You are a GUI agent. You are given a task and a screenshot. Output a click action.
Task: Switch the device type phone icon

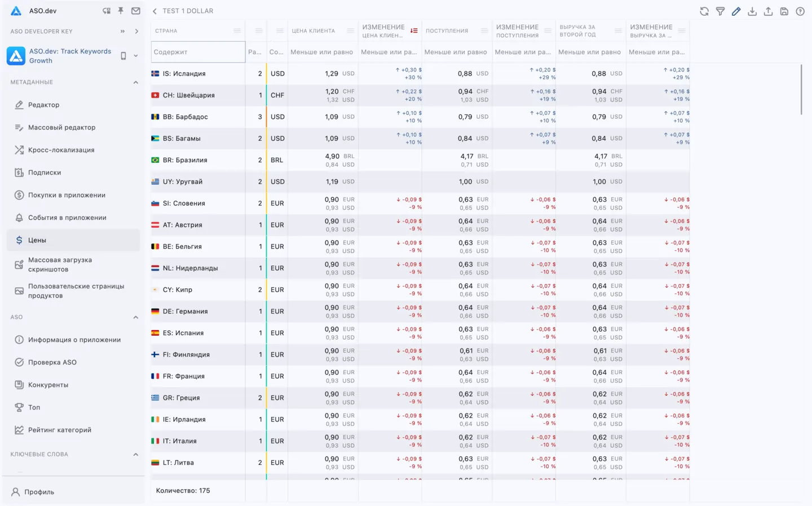coord(123,56)
